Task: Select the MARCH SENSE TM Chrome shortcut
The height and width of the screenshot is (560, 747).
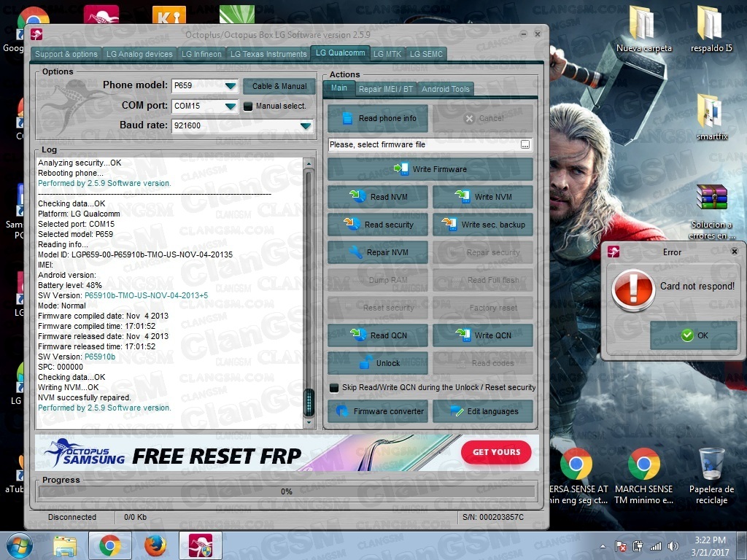Action: (x=643, y=476)
